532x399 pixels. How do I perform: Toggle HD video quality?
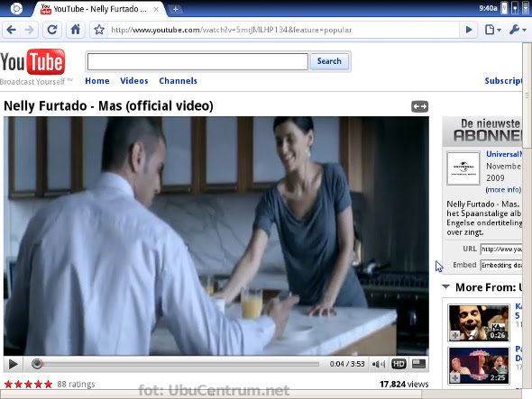pos(399,364)
